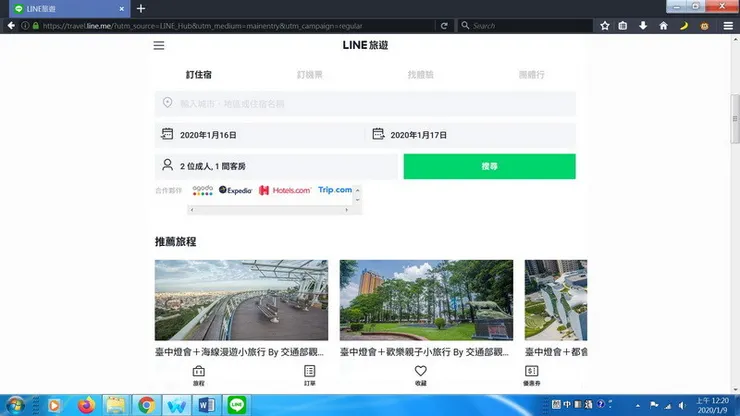The width and height of the screenshot is (740, 416).
Task: Open the downloads arrow icon
Action: [643, 25]
